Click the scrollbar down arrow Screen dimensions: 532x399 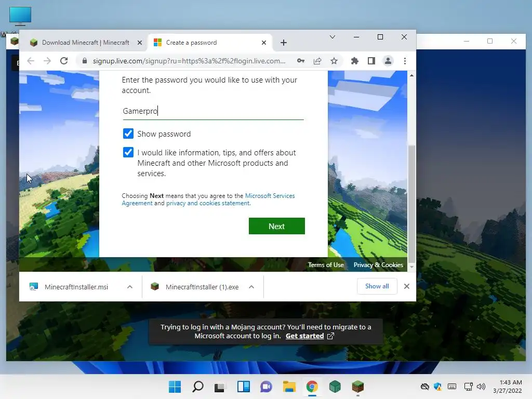pos(411,267)
